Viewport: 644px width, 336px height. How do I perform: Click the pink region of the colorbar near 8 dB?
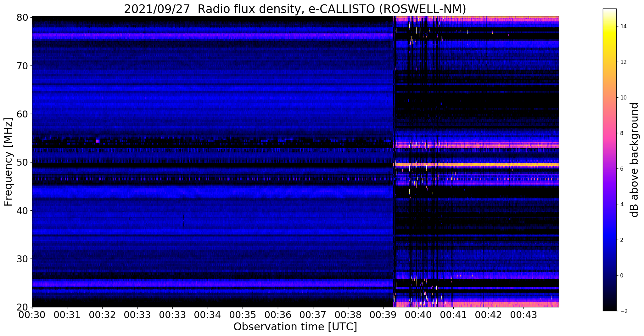[x=609, y=133]
